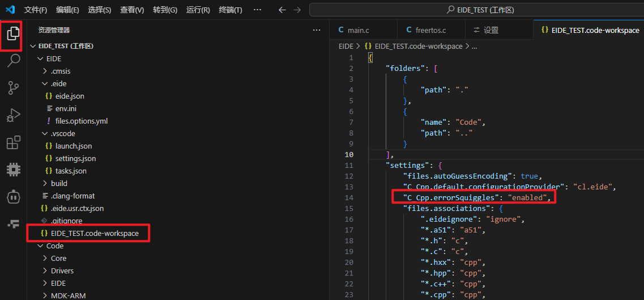Open the 终端(T) menu
Screen dimensions: 644x300
230,10
